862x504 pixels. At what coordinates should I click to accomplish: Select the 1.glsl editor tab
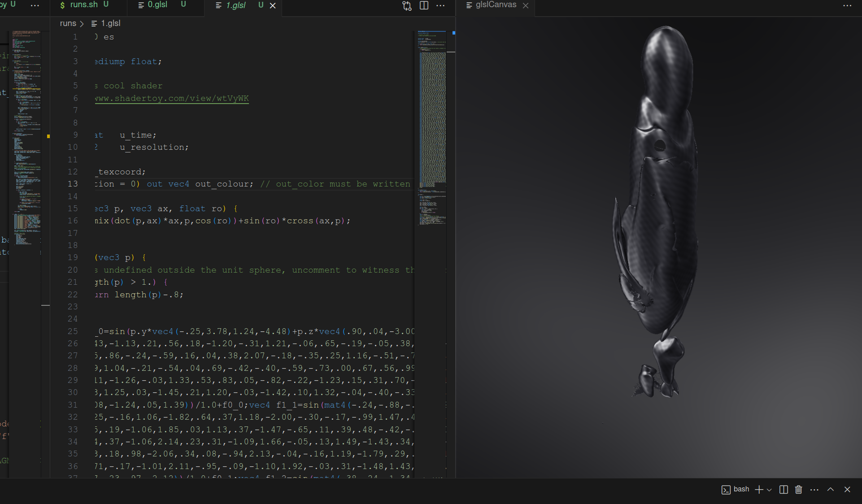pos(235,5)
